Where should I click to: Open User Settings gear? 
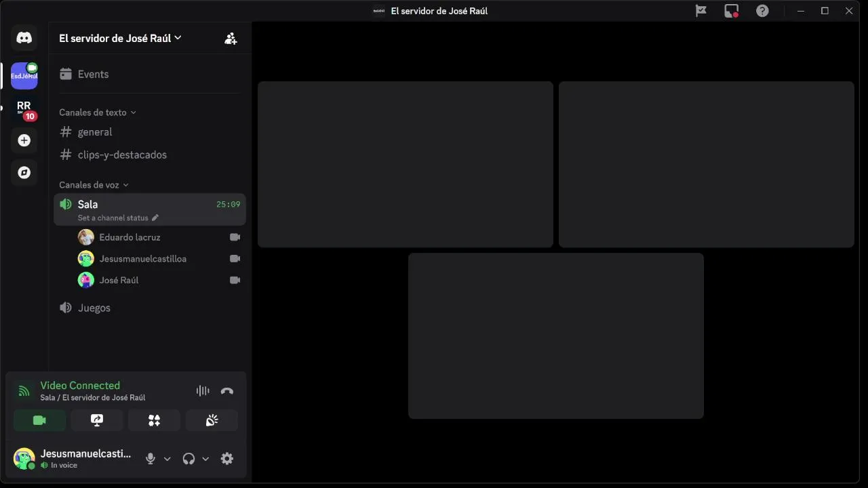pos(227,459)
